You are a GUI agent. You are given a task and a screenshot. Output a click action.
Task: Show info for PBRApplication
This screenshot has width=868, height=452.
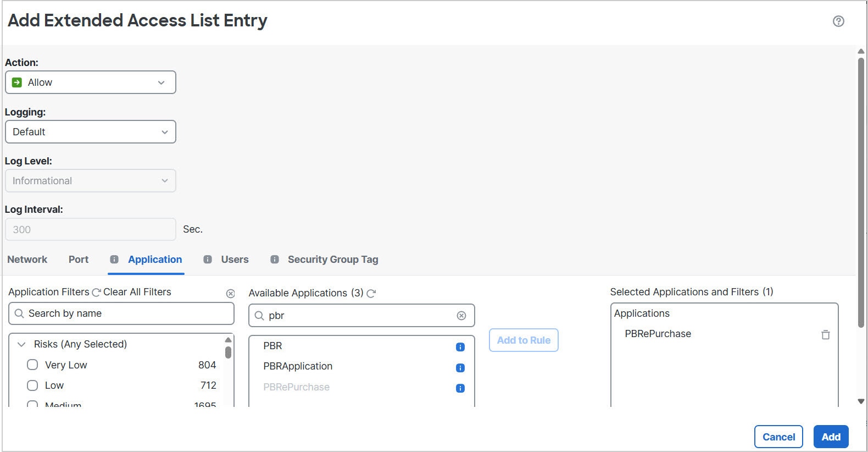coord(460,368)
